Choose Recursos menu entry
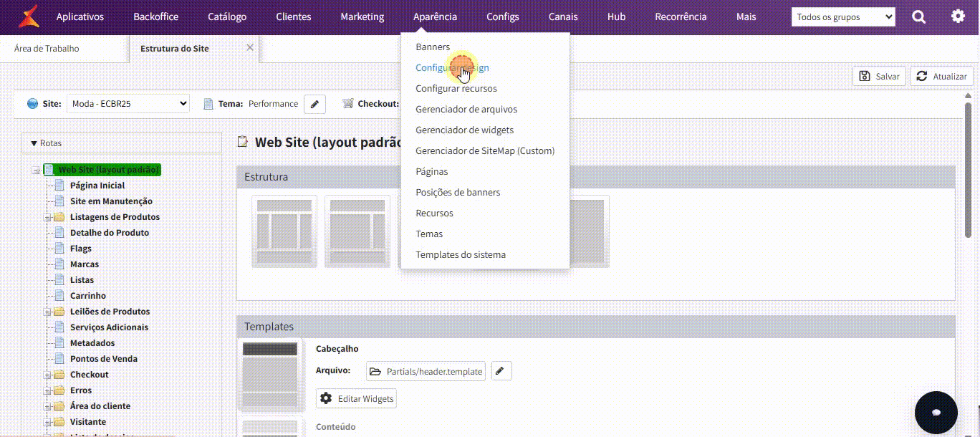Image resolution: width=980 pixels, height=437 pixels. coord(434,213)
